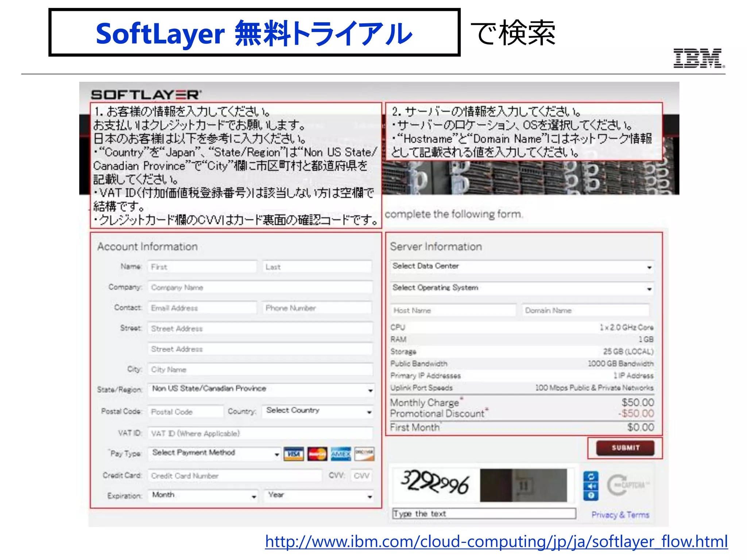The height and width of the screenshot is (560, 747).
Task: Click the second Street Address field
Action: point(260,349)
